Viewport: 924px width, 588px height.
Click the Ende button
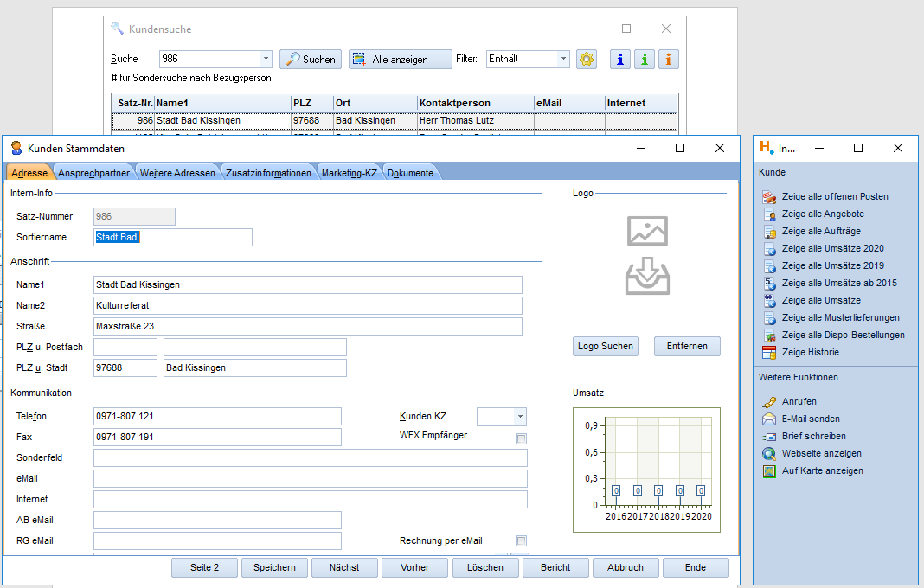(x=696, y=567)
